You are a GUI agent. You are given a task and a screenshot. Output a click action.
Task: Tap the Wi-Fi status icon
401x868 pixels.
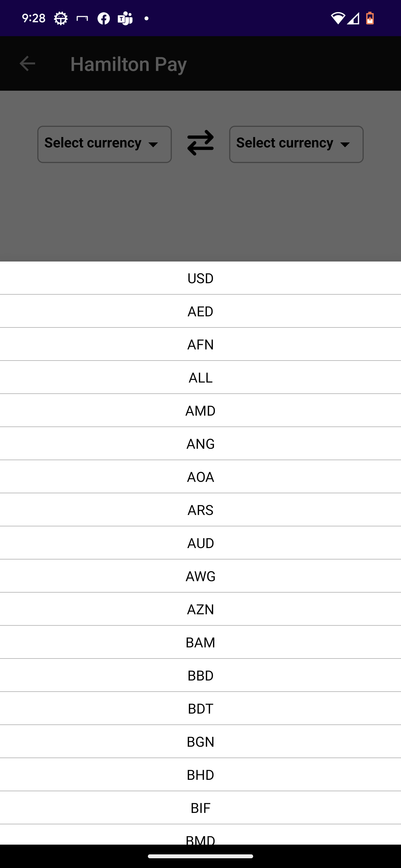337,19
